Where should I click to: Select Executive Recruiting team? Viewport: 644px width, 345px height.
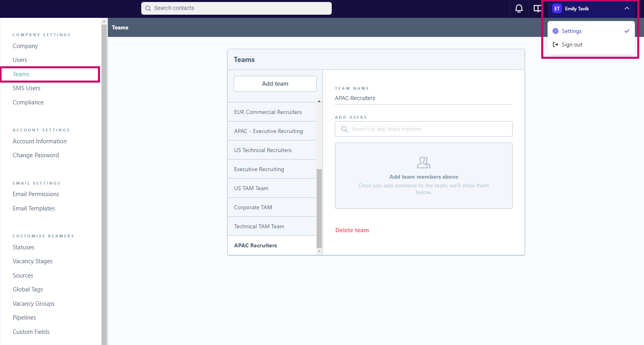coord(272,169)
